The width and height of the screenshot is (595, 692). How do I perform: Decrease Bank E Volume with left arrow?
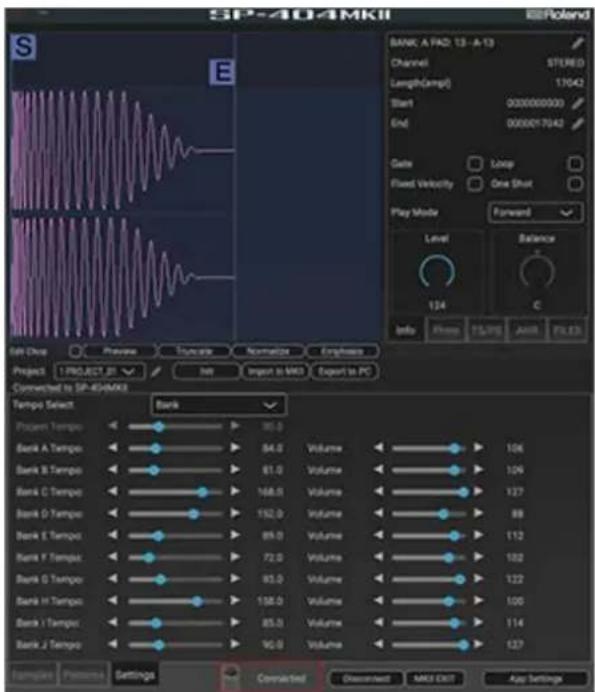pyautogui.click(x=378, y=535)
